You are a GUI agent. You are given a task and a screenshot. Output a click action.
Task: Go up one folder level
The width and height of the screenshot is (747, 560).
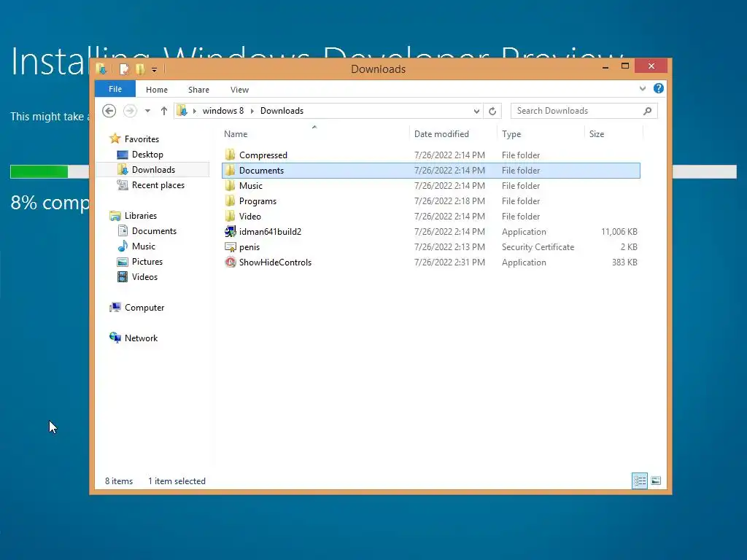(x=164, y=111)
